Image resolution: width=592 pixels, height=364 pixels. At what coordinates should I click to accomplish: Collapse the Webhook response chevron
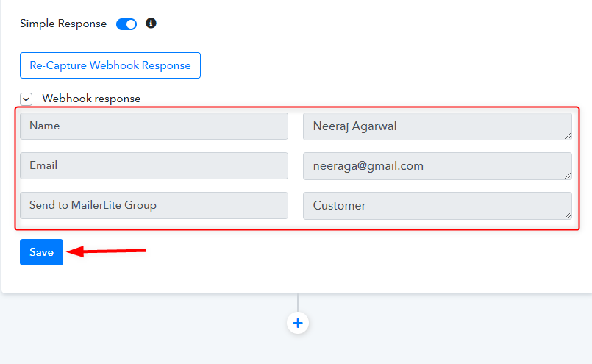coord(26,99)
